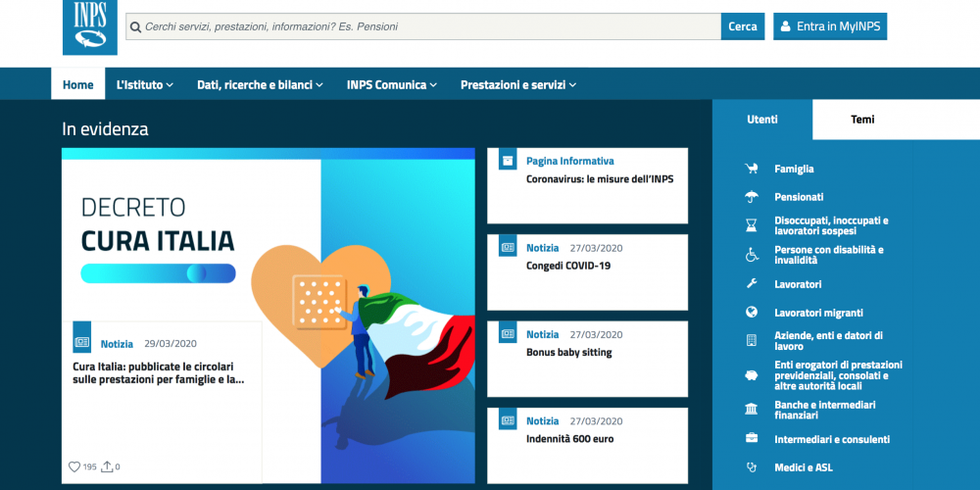The height and width of the screenshot is (490, 980).
Task: Click the search input field
Action: point(423,26)
